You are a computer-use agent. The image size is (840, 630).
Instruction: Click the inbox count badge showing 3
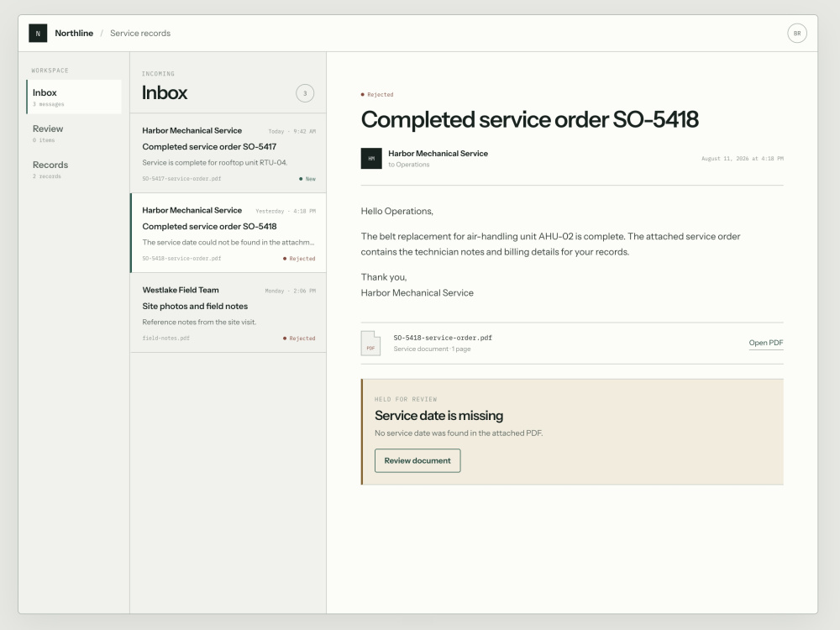pos(305,94)
